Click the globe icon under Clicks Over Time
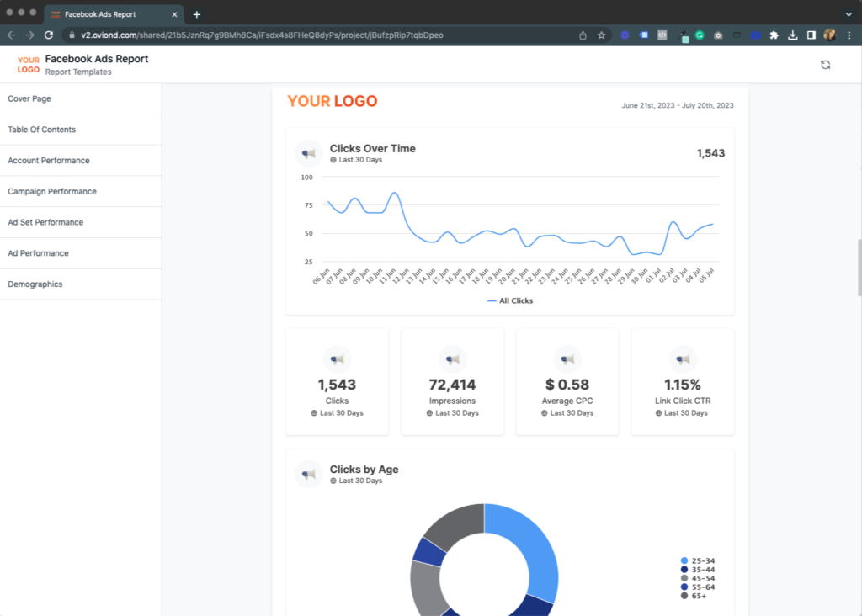This screenshot has width=862, height=616. pos(333,160)
